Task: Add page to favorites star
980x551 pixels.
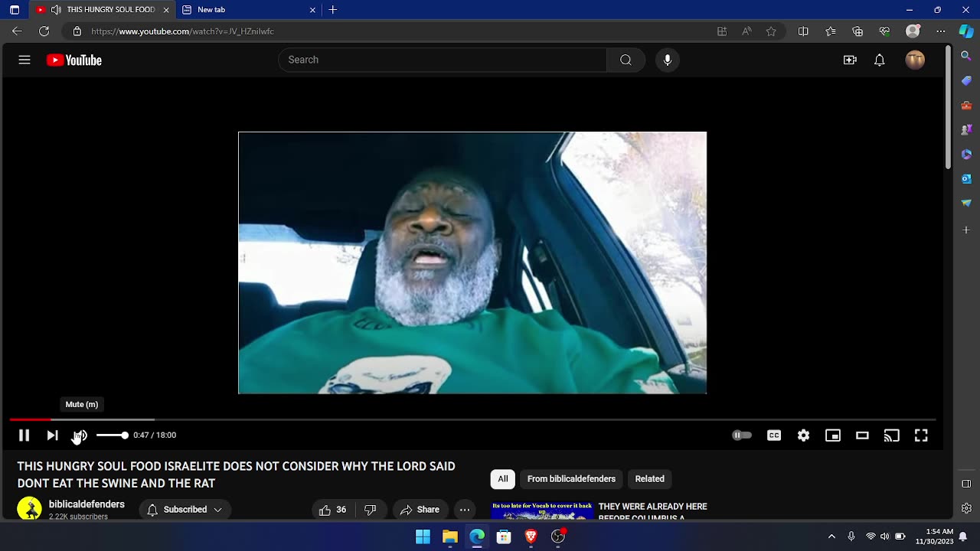Action: [771, 31]
